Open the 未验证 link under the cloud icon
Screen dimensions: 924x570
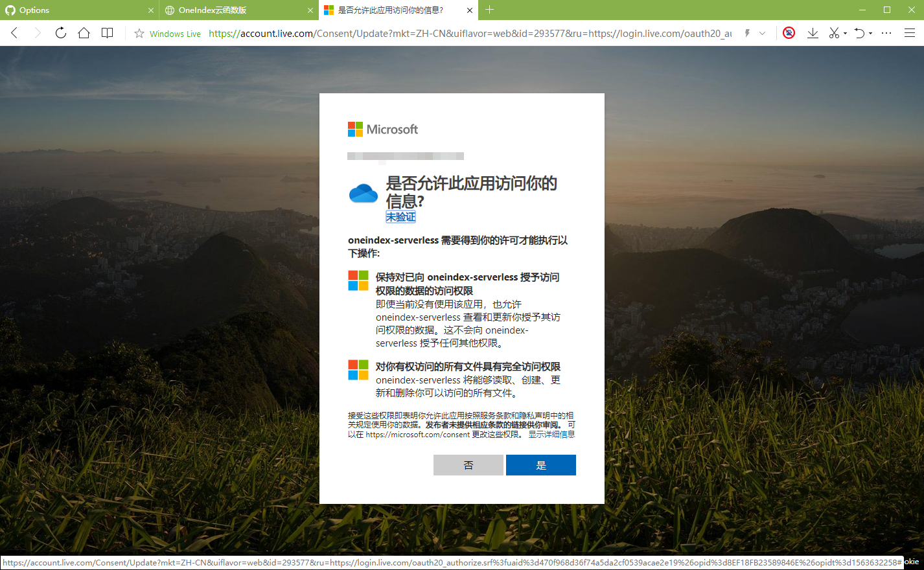click(401, 216)
